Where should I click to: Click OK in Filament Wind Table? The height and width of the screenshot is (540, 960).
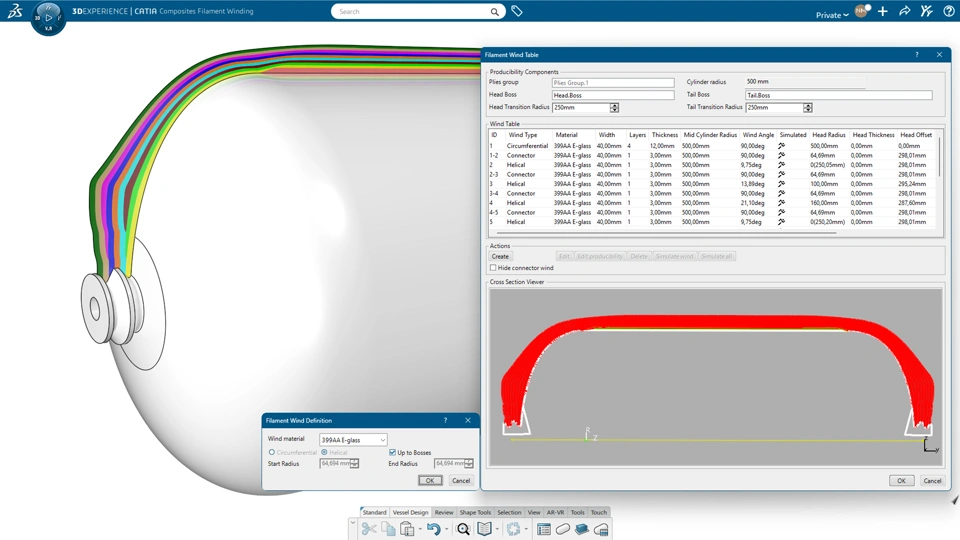pos(901,481)
